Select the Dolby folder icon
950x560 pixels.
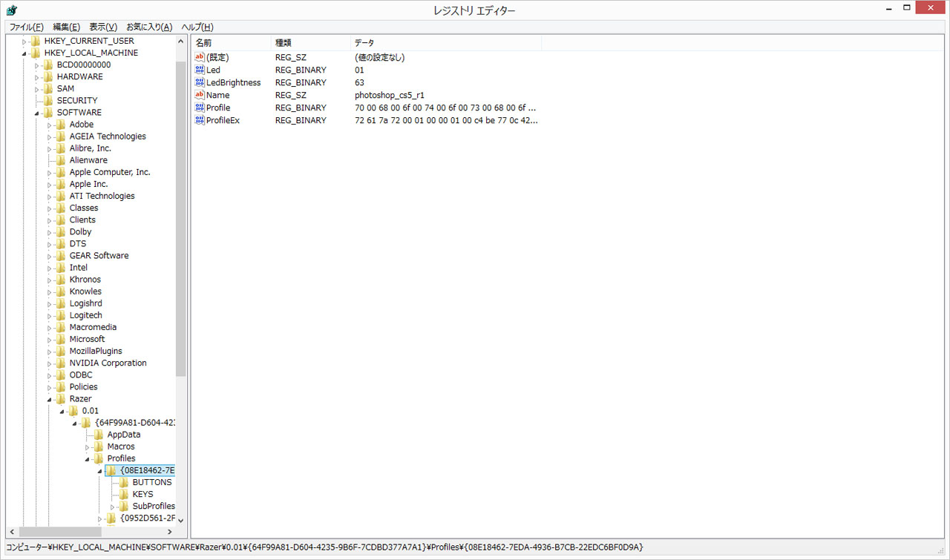click(x=61, y=231)
